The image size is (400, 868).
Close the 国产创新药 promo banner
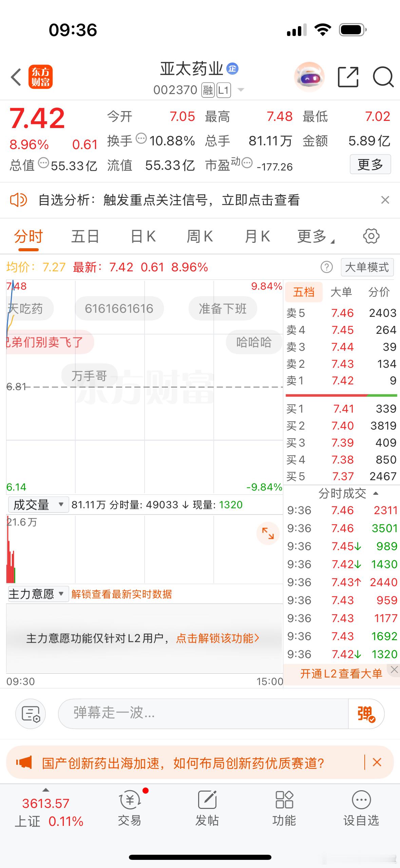[377, 762]
